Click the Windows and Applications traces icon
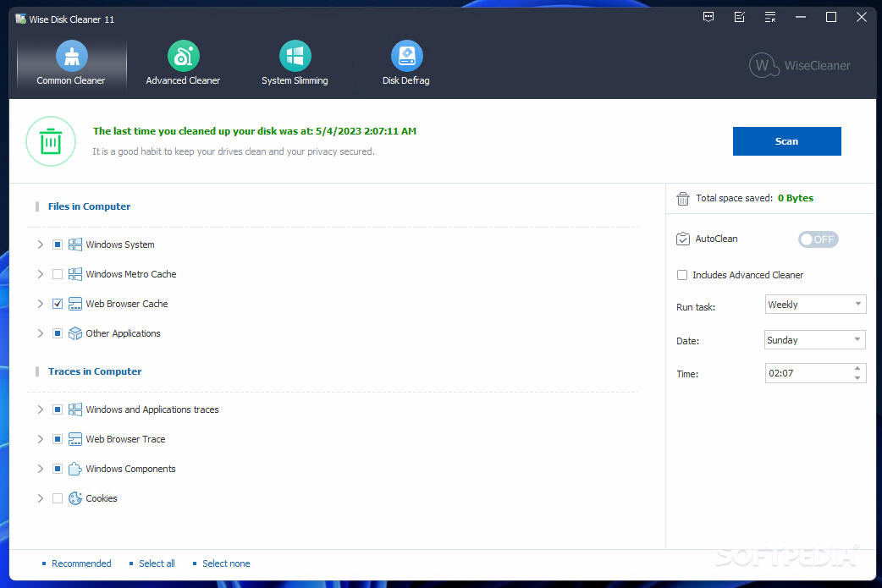882x588 pixels. tap(74, 409)
